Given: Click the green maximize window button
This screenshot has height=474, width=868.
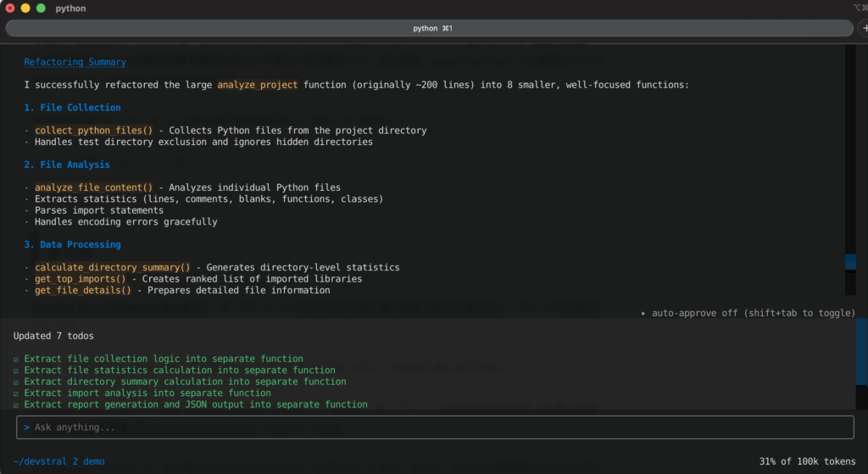Looking at the screenshot, I should click(41, 8).
